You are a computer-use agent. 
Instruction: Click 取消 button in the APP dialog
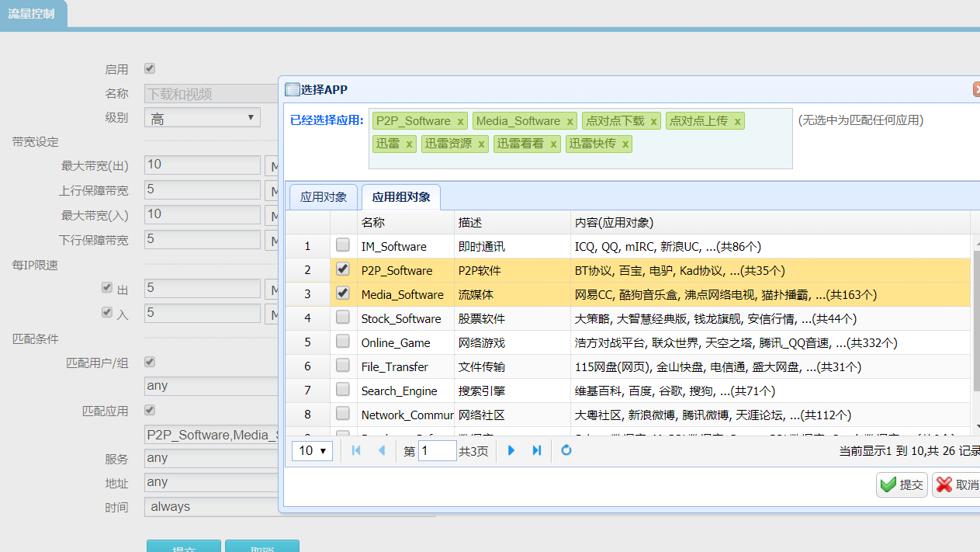coord(957,485)
